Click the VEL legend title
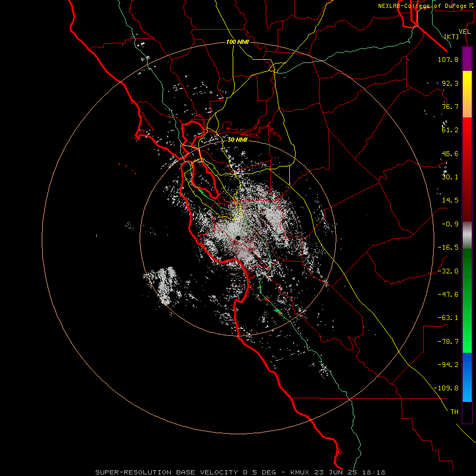Screen dimensions: 476x476 464,32
